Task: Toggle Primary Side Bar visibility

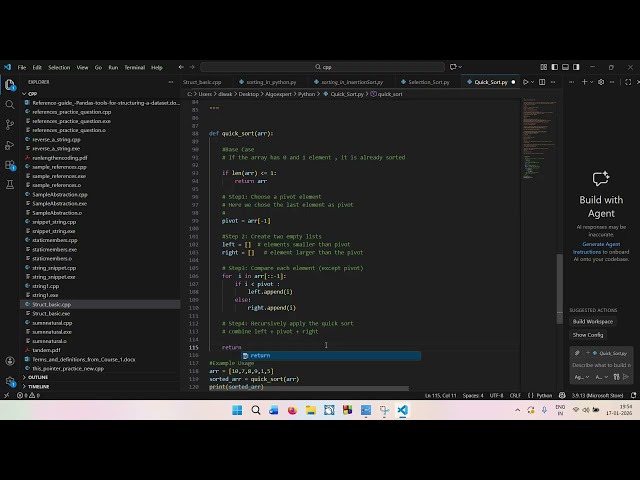Action: [x=555, y=67]
